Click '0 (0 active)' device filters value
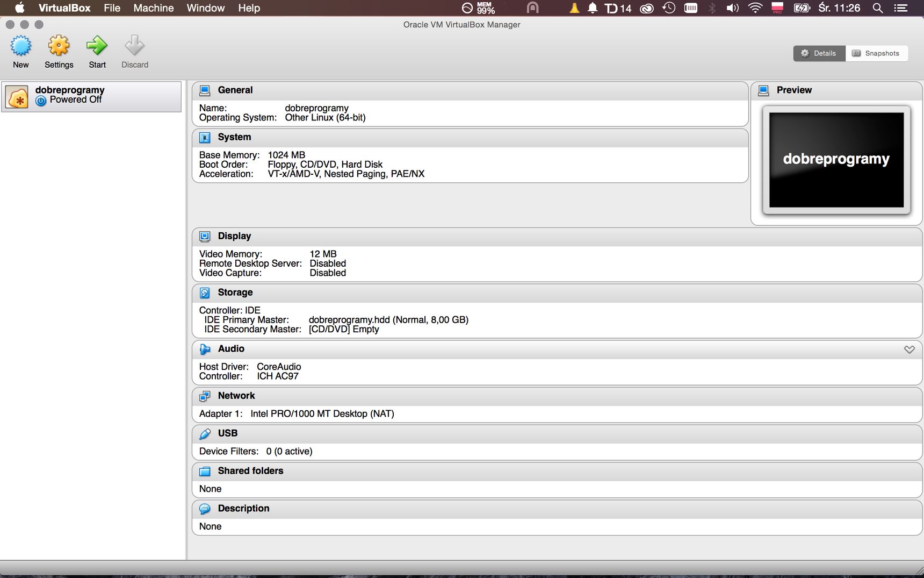The height and width of the screenshot is (578, 924). click(x=289, y=452)
